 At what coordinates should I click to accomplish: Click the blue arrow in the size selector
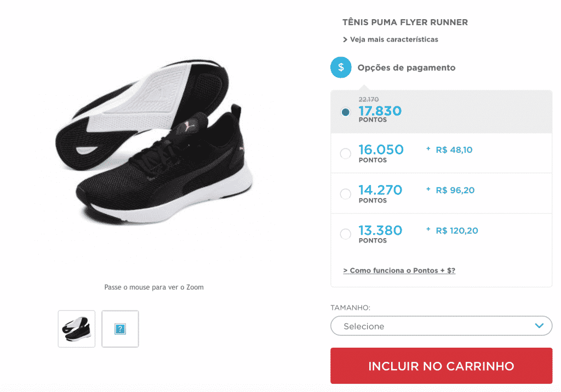539,326
